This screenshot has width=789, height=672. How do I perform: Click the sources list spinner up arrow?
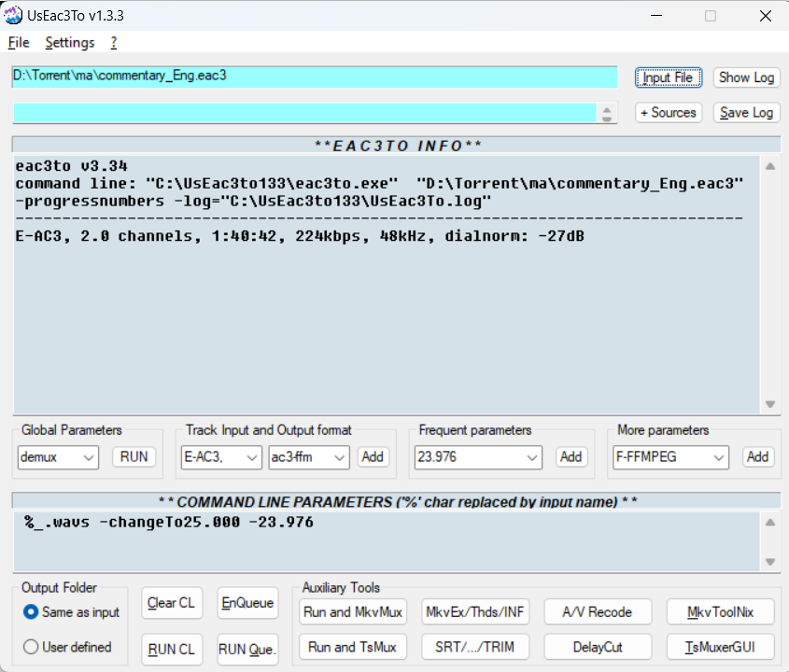click(x=607, y=108)
